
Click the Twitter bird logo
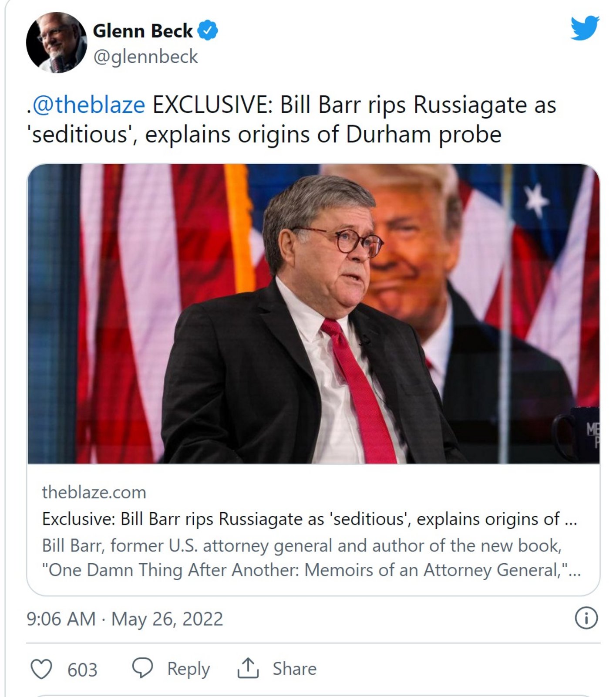coord(585,27)
